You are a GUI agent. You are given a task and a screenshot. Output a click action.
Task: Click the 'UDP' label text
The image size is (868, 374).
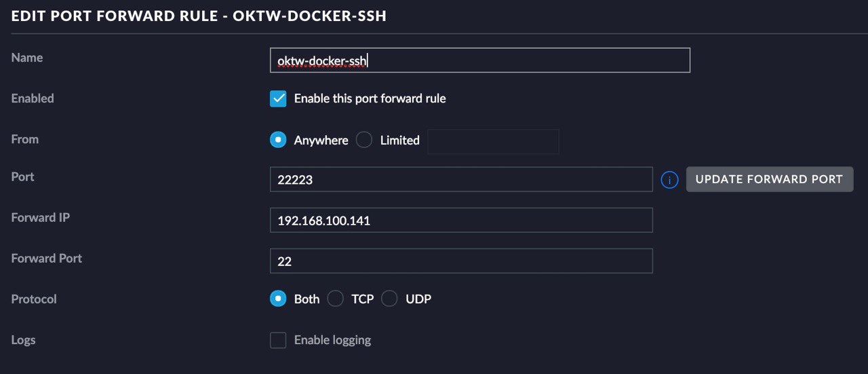[x=418, y=299]
